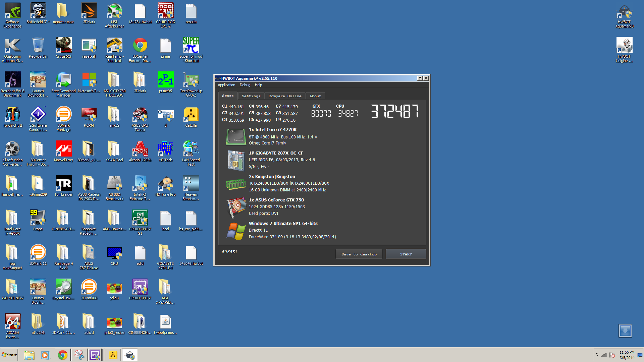Open the Fraps desktop icon
The height and width of the screenshot is (362, 644).
coord(38,220)
